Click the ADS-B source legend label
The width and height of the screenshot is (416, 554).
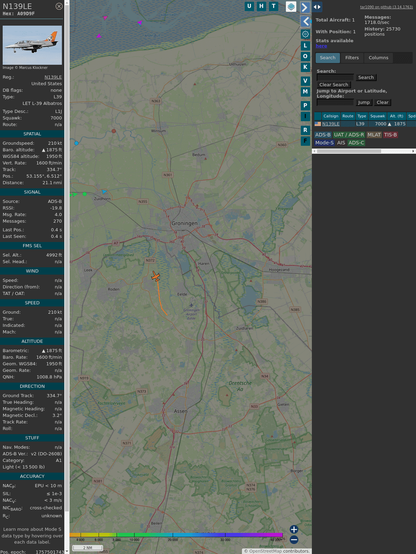click(x=323, y=135)
